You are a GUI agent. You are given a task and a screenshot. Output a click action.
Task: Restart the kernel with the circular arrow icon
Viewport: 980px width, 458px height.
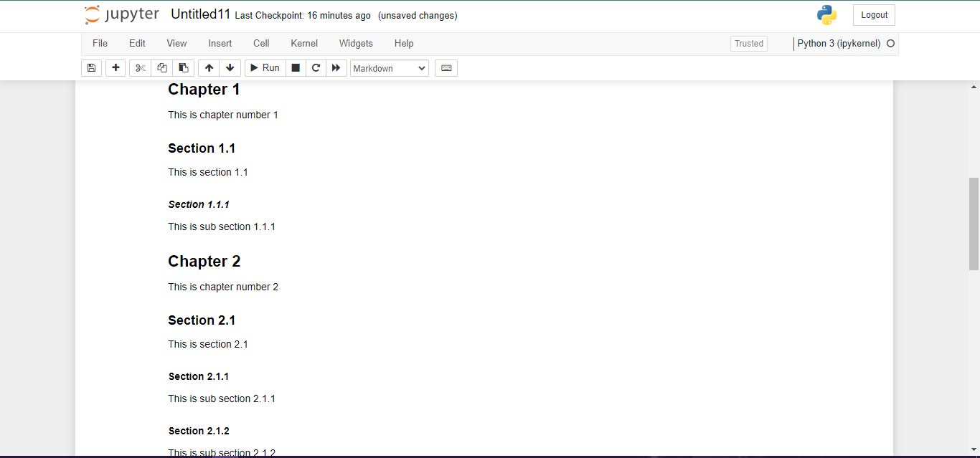pos(316,68)
